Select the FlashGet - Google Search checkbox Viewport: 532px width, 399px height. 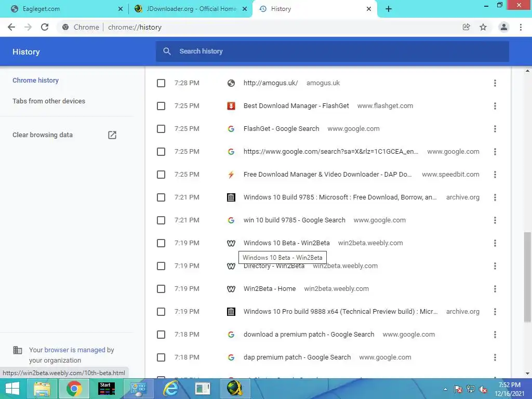coord(161,129)
